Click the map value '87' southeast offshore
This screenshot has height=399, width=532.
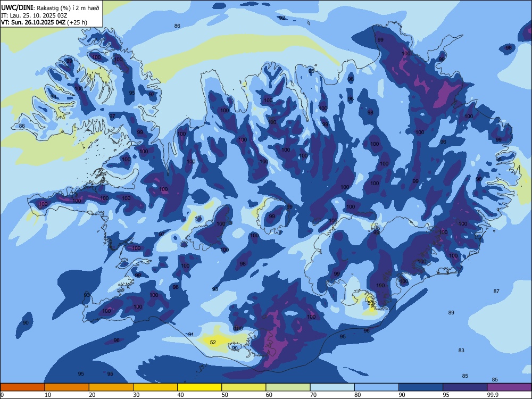[x=496, y=291]
